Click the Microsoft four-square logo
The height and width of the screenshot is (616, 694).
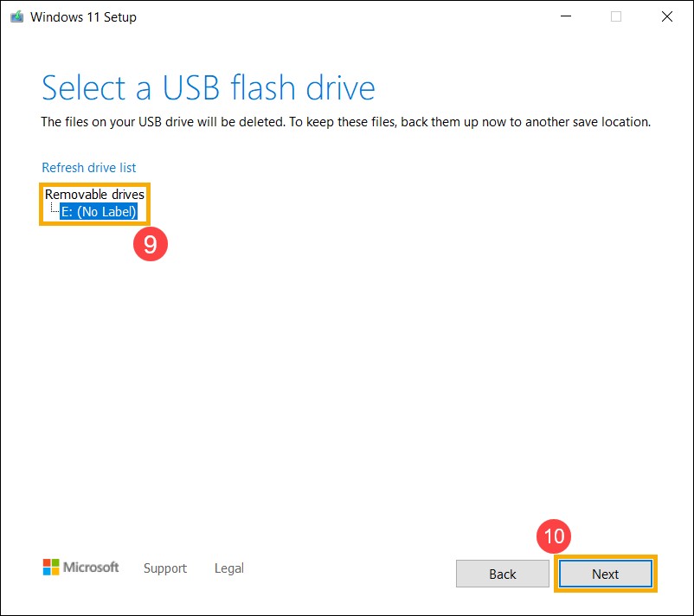pyautogui.click(x=51, y=568)
